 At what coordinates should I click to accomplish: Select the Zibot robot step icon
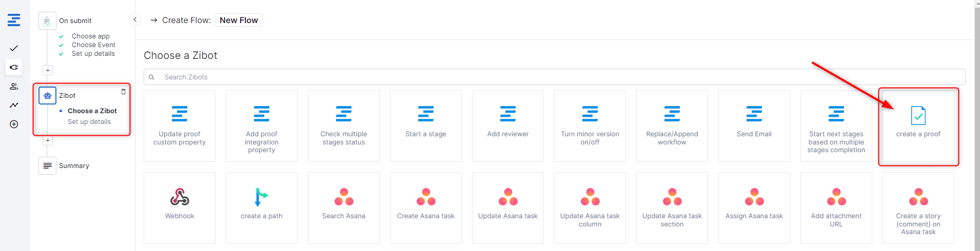coord(47,95)
